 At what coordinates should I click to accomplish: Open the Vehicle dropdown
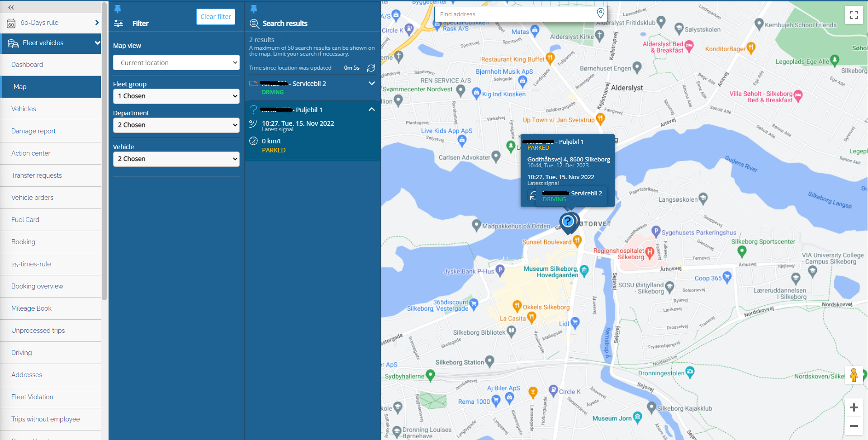176,159
